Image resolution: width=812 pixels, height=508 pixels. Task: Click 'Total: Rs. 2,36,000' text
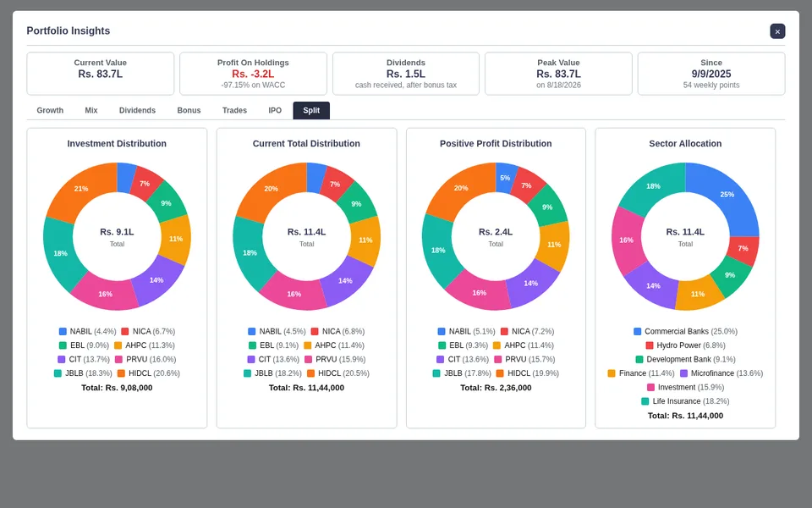(496, 388)
